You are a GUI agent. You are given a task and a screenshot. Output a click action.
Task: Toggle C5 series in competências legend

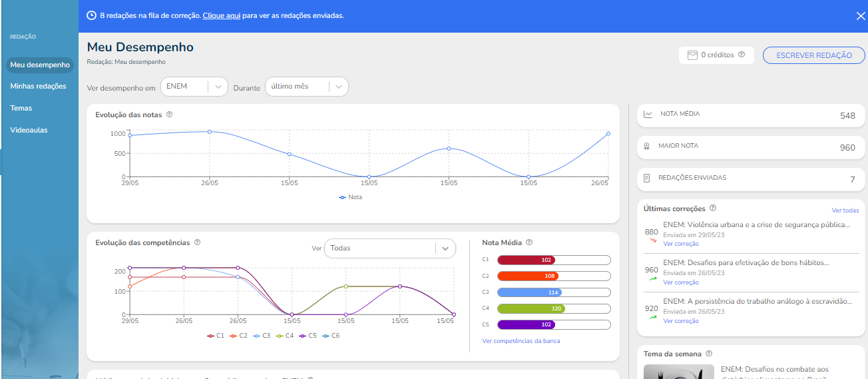tap(308, 336)
